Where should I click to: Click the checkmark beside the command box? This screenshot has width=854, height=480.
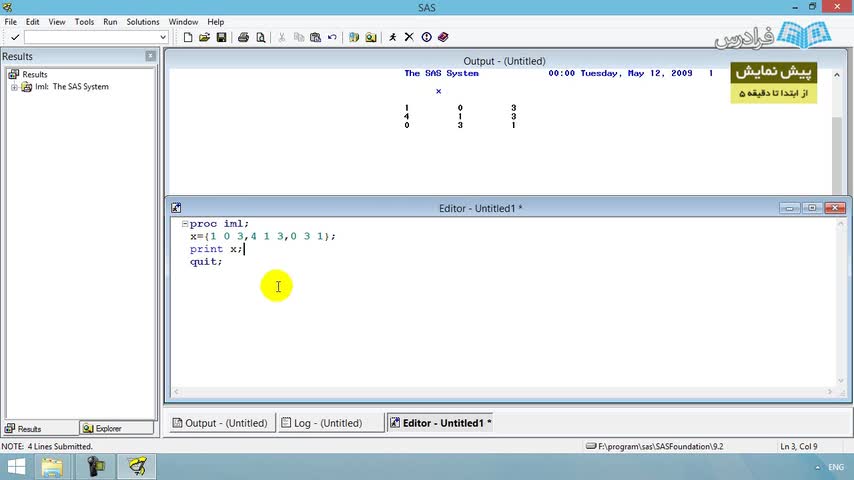[15, 37]
